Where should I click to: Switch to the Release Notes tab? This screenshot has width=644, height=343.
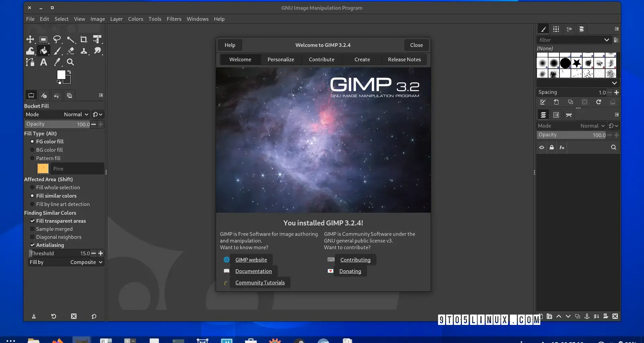tap(404, 59)
